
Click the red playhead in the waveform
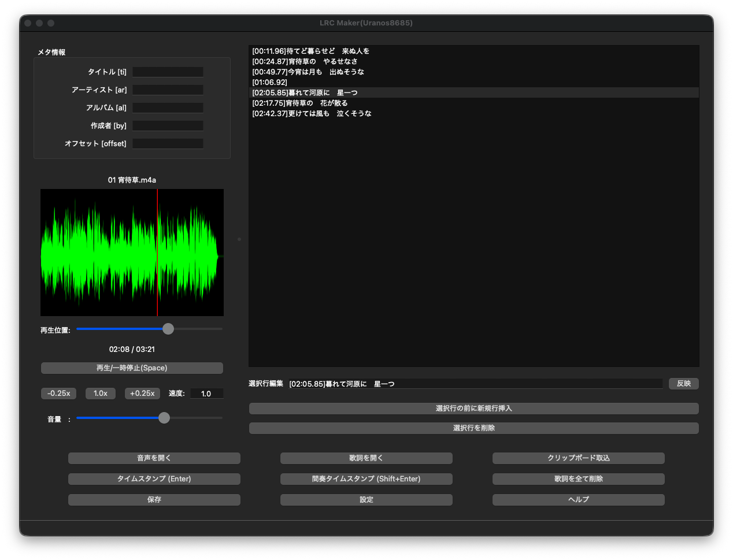(157, 253)
